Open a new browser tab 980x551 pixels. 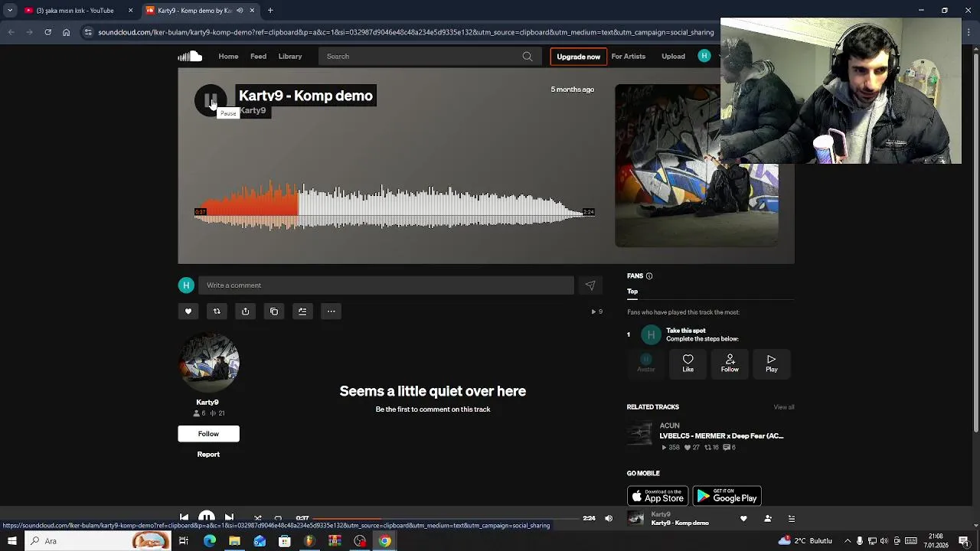[x=270, y=11]
